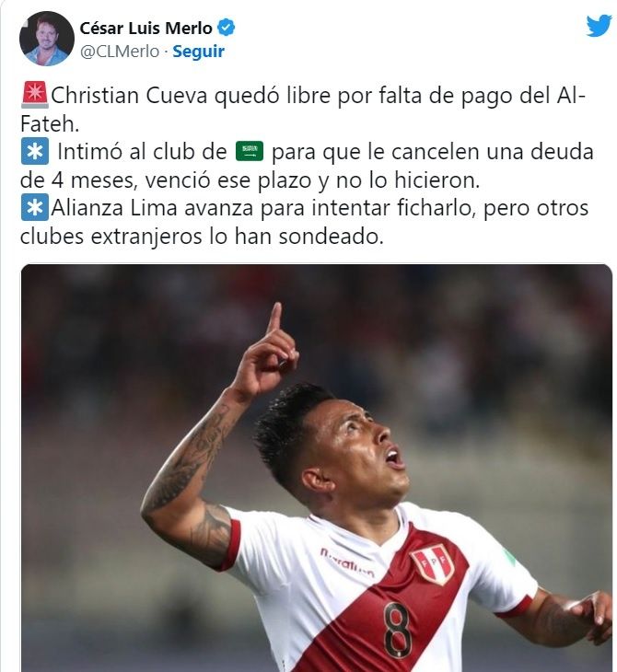
Task: Open the attached photo of the player
Action: pyautogui.click(x=317, y=468)
